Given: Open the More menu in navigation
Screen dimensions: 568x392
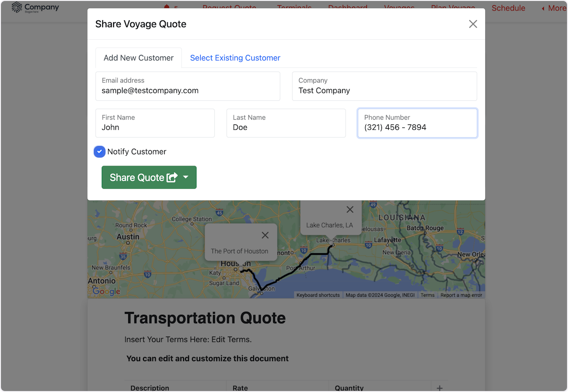Looking at the screenshot, I should [553, 8].
